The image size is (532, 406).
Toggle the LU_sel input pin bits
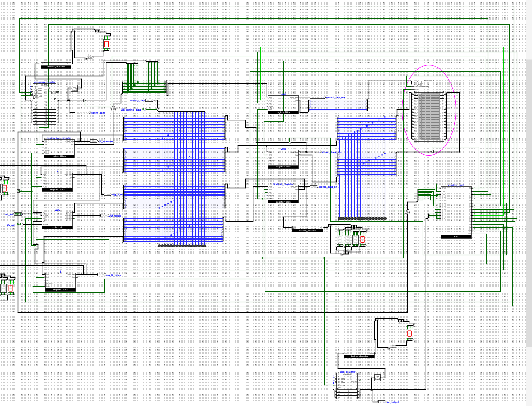19,224
